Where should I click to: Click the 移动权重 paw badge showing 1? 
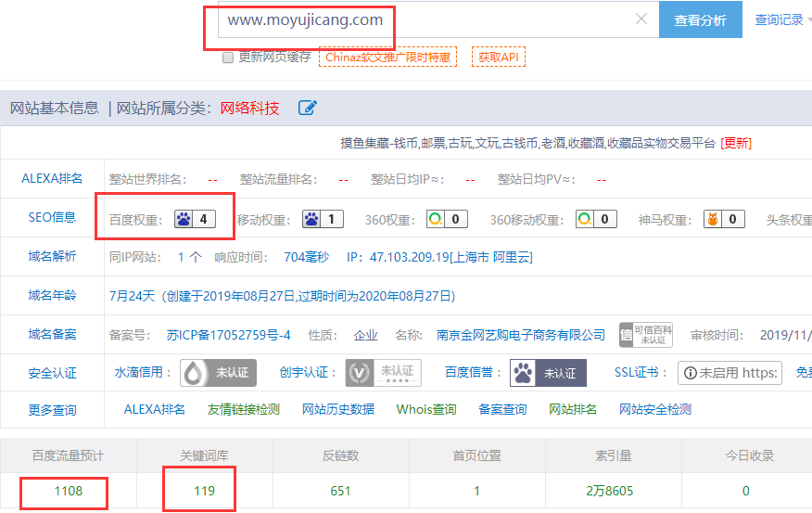point(323,219)
